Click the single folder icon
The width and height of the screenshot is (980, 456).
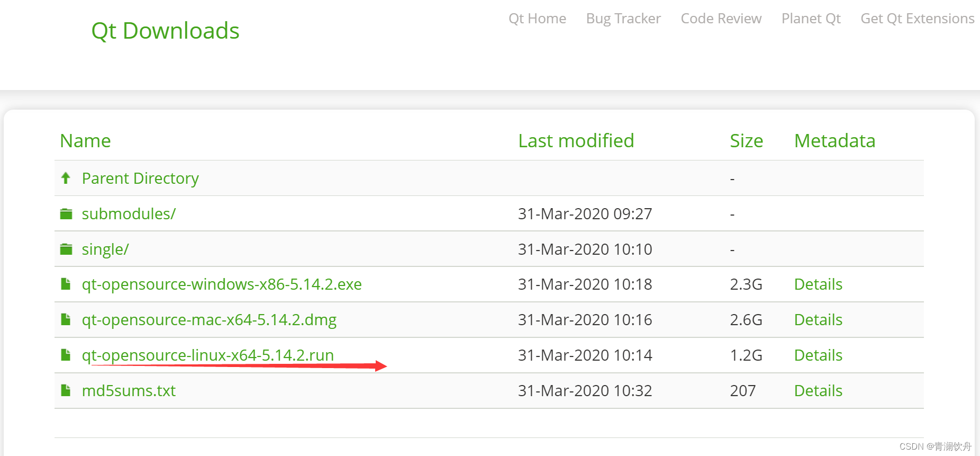coord(66,249)
